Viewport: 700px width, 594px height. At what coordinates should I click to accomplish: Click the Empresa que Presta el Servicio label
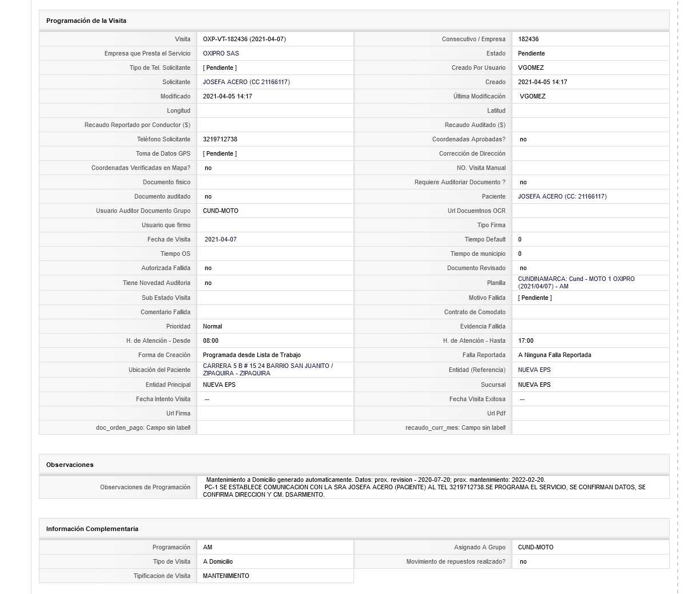pos(148,53)
